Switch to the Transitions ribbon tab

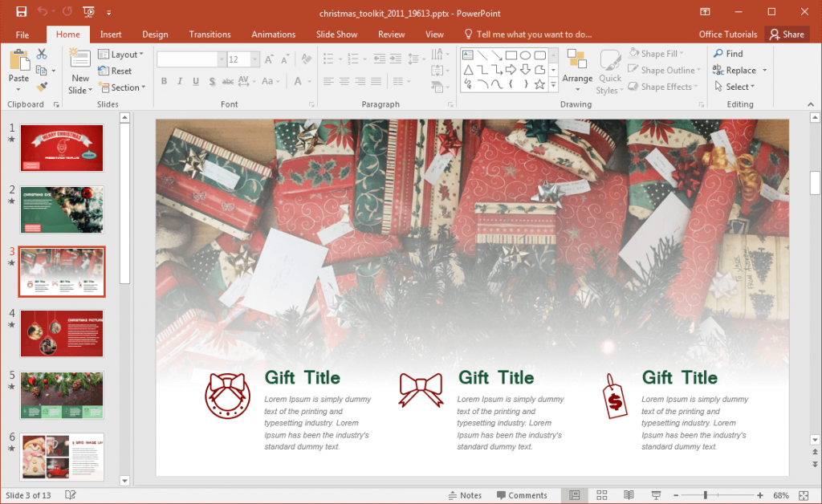click(x=210, y=34)
